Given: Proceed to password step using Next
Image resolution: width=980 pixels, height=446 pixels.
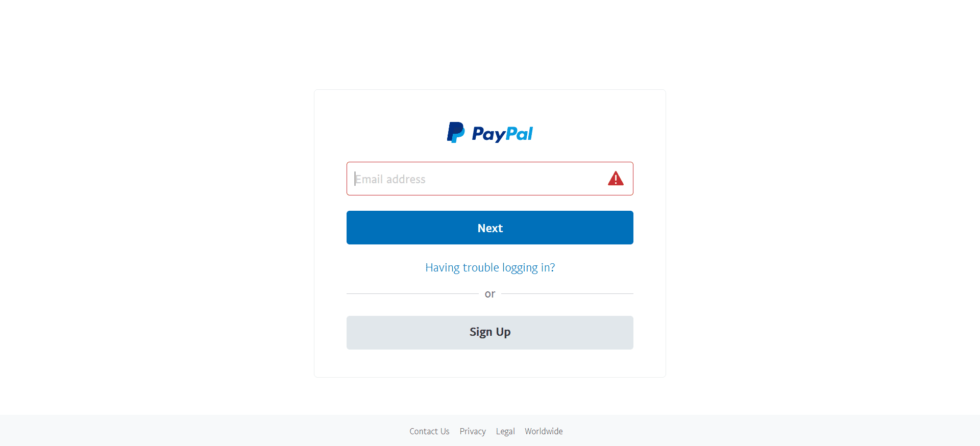Looking at the screenshot, I should point(490,228).
